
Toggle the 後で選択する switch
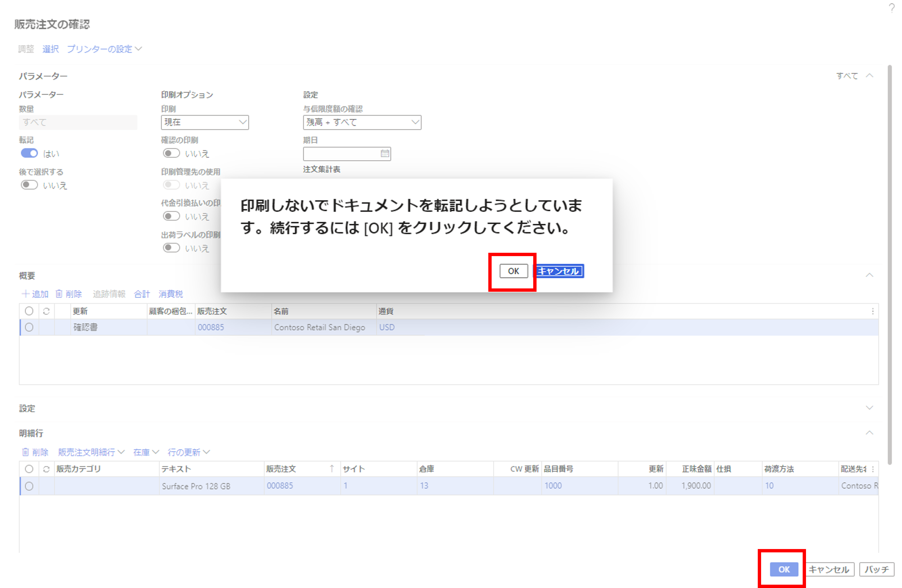(x=29, y=185)
